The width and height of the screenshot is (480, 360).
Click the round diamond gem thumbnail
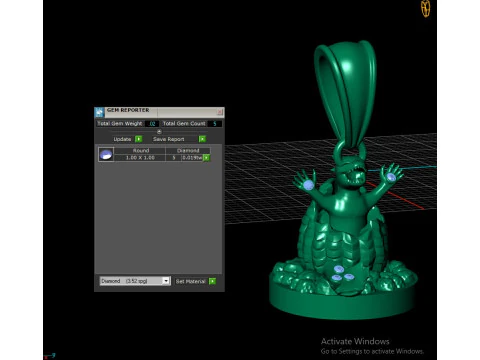pyautogui.click(x=106, y=155)
